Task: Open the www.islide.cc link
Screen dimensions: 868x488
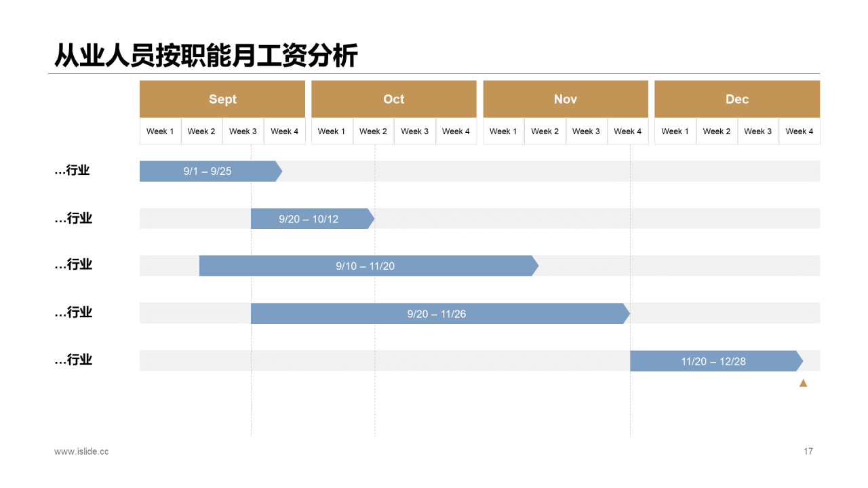Action: [81, 451]
